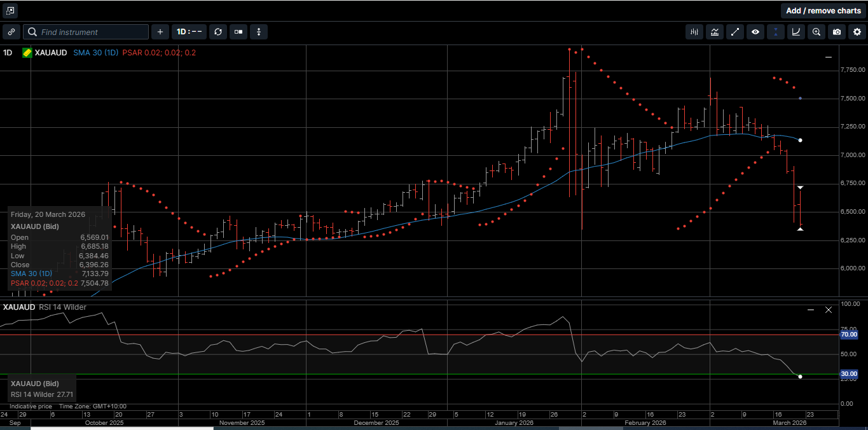Refresh chart data with the reload icon
This screenshot has height=430, width=868.
pyautogui.click(x=218, y=32)
